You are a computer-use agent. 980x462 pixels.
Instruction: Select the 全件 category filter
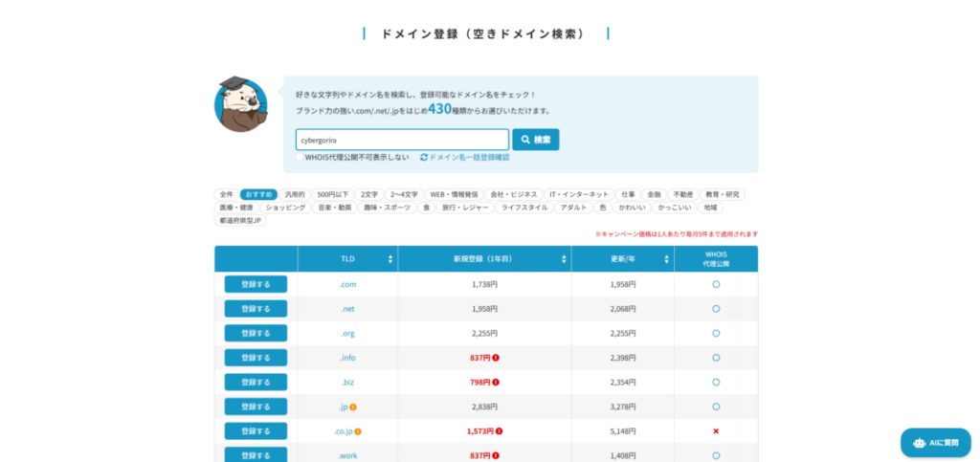(x=226, y=194)
